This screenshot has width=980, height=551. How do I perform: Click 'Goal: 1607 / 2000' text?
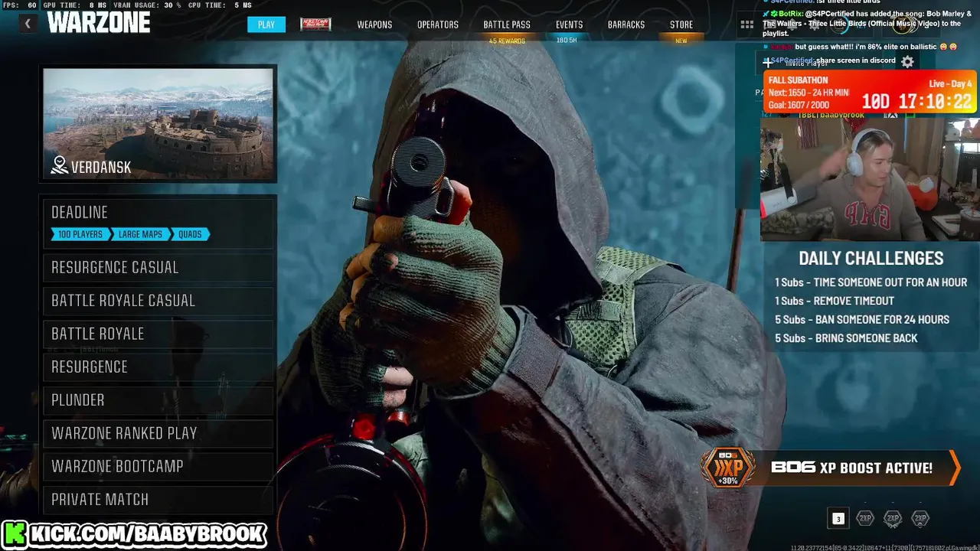point(799,105)
